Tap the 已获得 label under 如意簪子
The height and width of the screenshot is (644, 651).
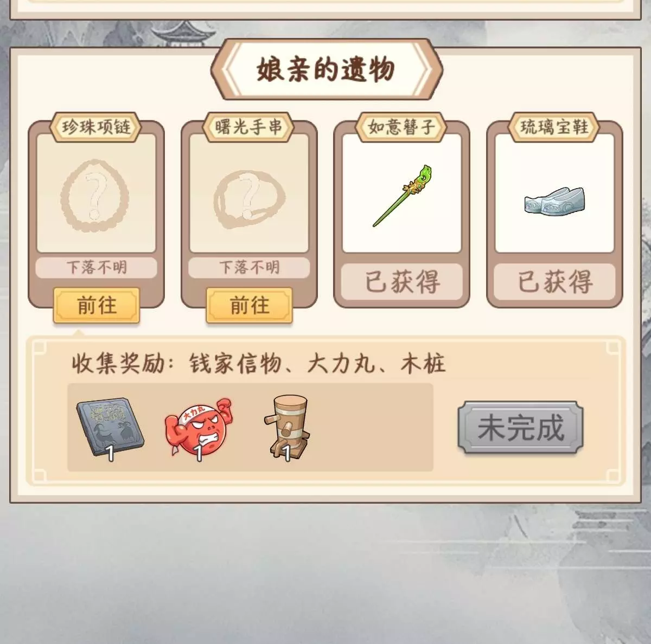pos(402,282)
